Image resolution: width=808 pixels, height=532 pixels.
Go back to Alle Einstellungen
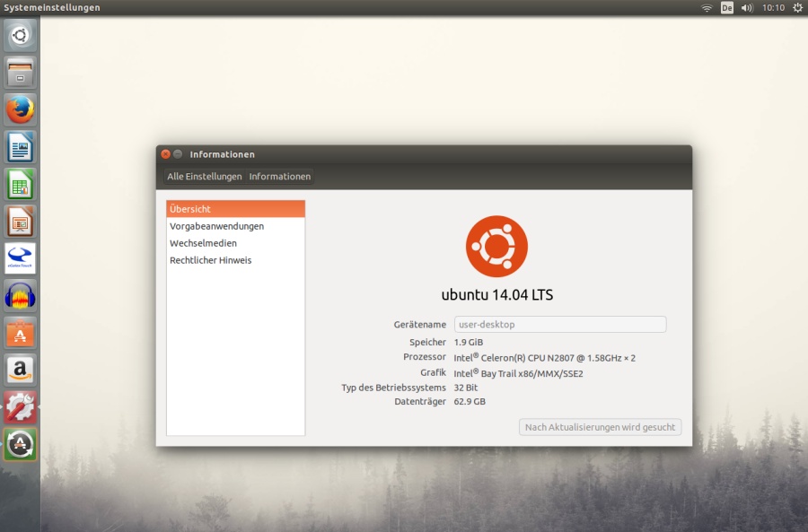coord(204,176)
